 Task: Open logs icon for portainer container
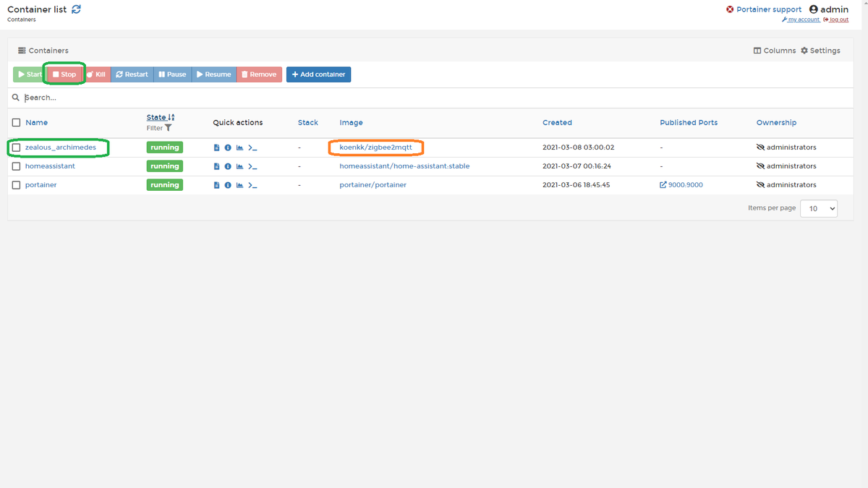[x=216, y=185]
